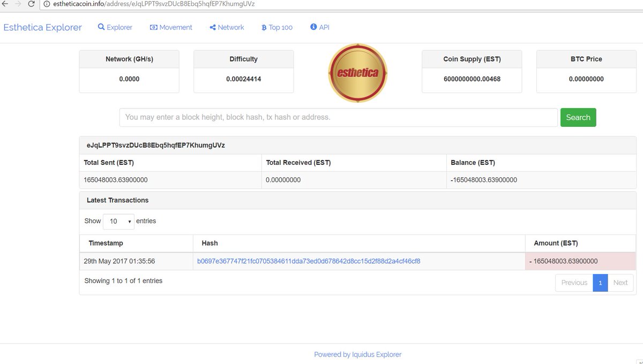Click the info icon beside API

pyautogui.click(x=313, y=27)
